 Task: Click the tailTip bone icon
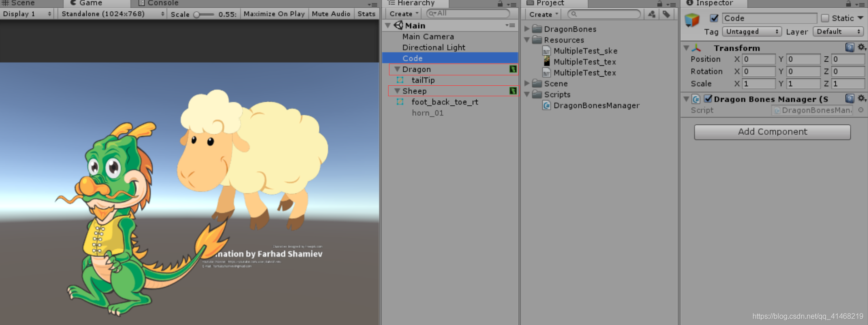(400, 80)
